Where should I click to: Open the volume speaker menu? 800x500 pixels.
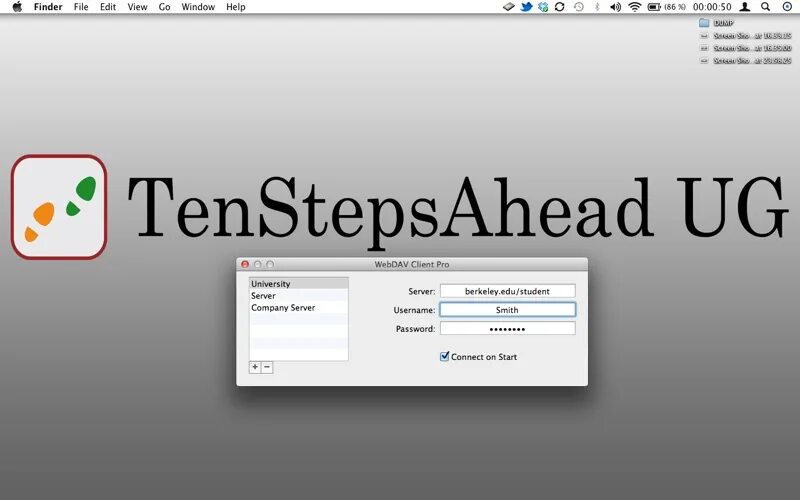pos(616,7)
